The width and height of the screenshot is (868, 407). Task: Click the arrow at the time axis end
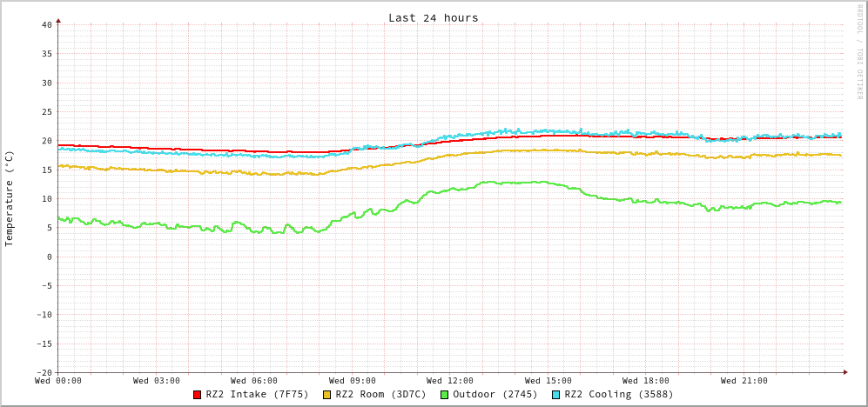[844, 372]
